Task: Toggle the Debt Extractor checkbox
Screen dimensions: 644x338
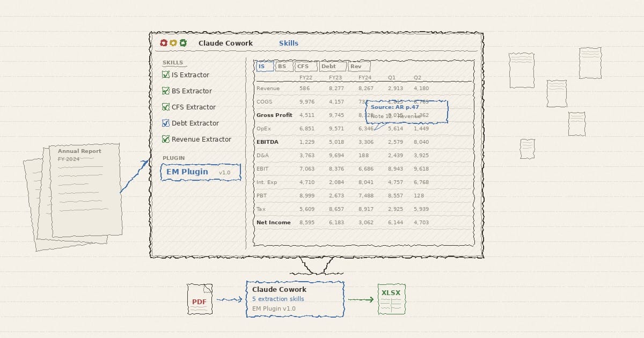Action: point(166,123)
